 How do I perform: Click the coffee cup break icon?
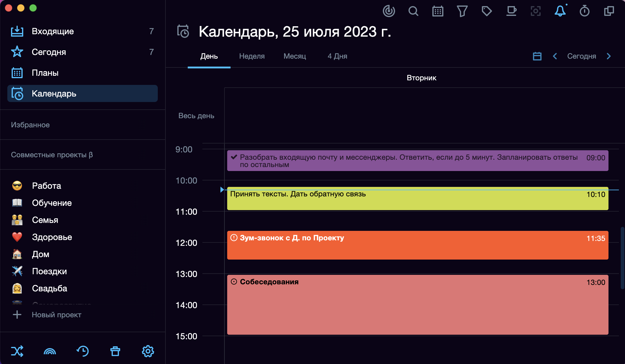coord(511,11)
